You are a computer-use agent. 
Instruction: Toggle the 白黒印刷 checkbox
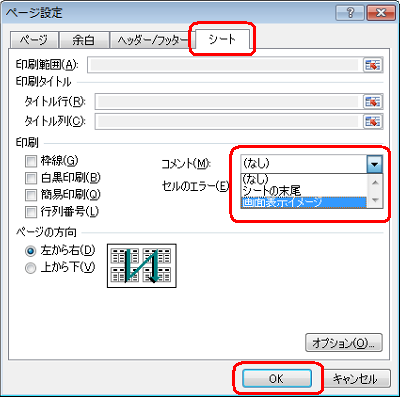click(x=31, y=178)
